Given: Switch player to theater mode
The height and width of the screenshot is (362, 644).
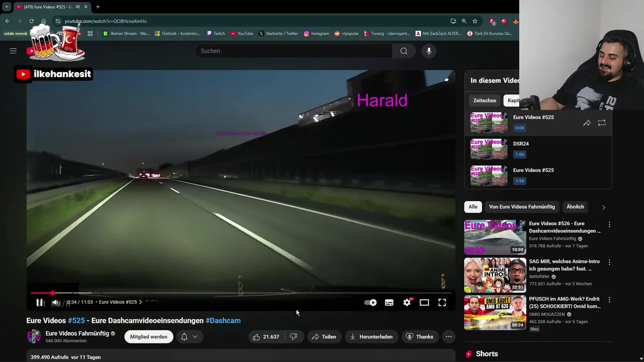Looking at the screenshot, I should 424,302.
